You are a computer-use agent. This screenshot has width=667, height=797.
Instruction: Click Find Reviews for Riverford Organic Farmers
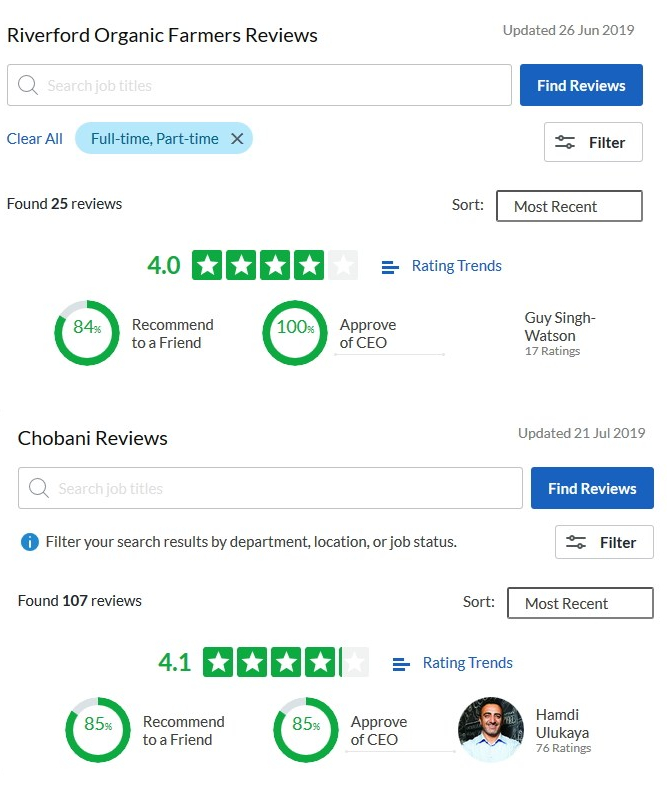click(x=581, y=86)
